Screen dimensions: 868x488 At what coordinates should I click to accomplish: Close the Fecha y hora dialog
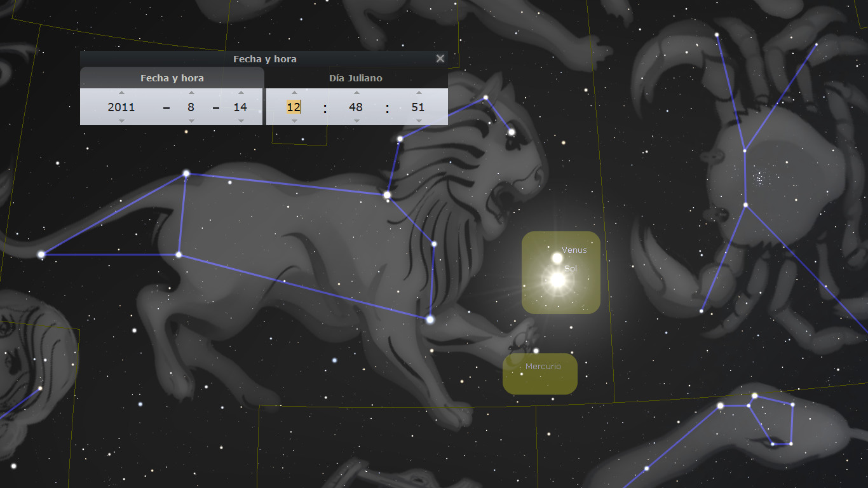440,58
